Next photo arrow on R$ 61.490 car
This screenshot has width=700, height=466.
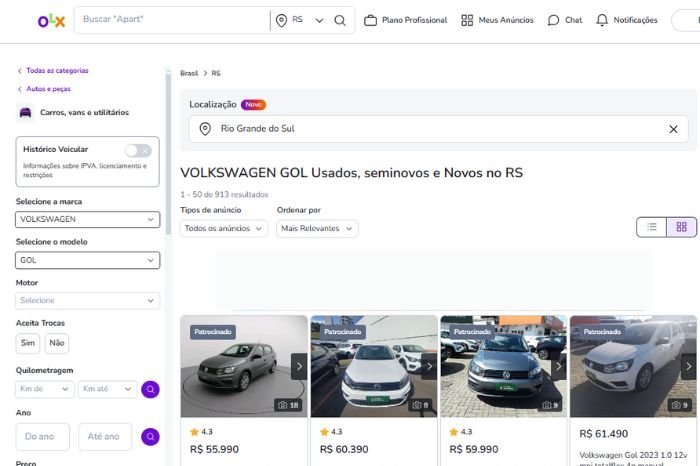688,366
